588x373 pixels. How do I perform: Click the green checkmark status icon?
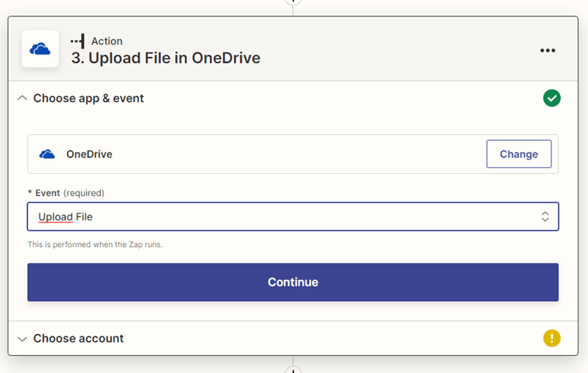(x=551, y=98)
